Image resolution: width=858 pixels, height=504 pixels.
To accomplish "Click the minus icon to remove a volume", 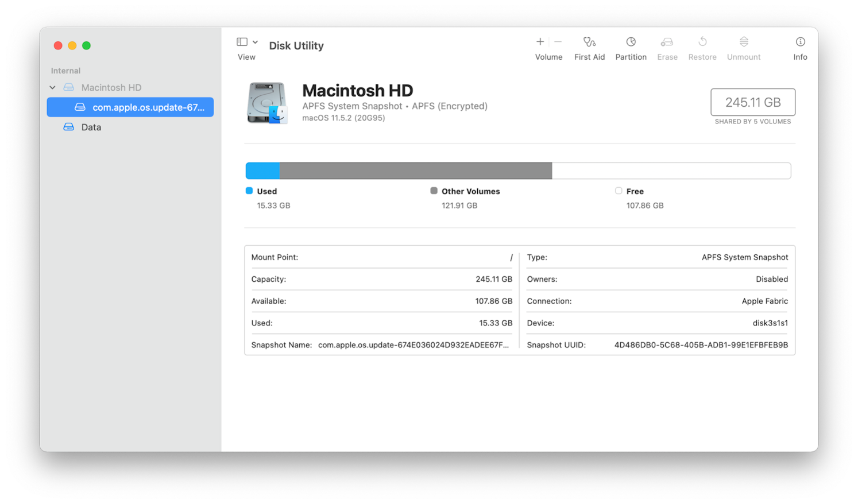I will click(558, 41).
